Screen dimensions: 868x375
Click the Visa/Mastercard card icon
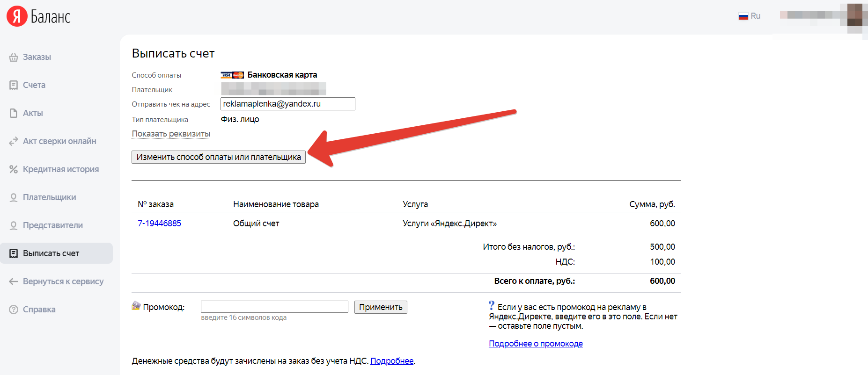(232, 75)
